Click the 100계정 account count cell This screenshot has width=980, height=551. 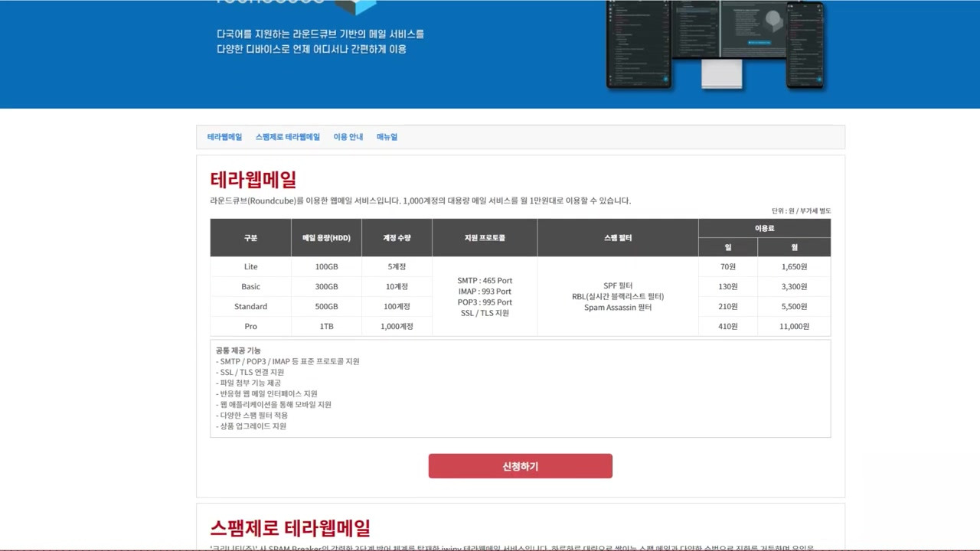tap(397, 306)
